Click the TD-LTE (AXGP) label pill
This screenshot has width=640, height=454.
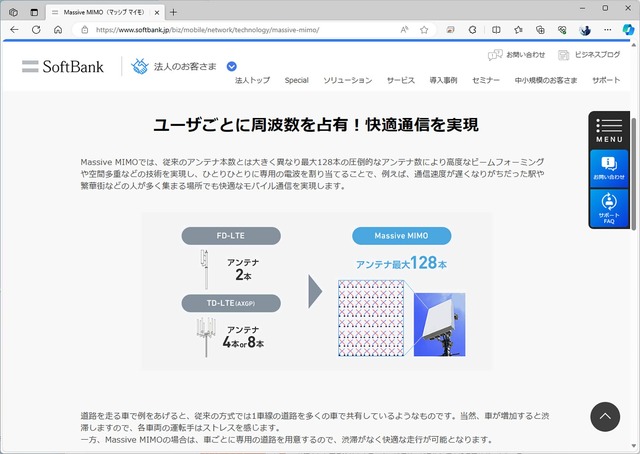[231, 303]
